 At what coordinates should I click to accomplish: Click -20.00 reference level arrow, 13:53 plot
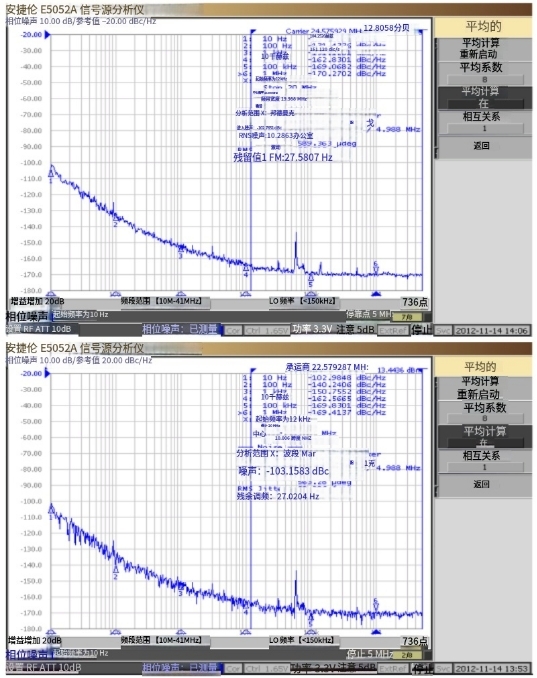pyautogui.click(x=48, y=373)
